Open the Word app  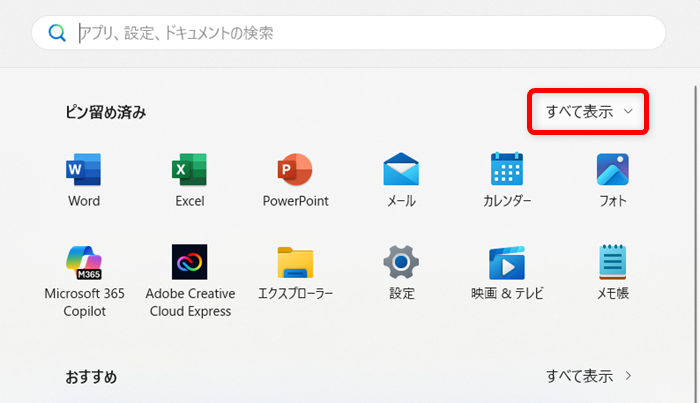84,180
